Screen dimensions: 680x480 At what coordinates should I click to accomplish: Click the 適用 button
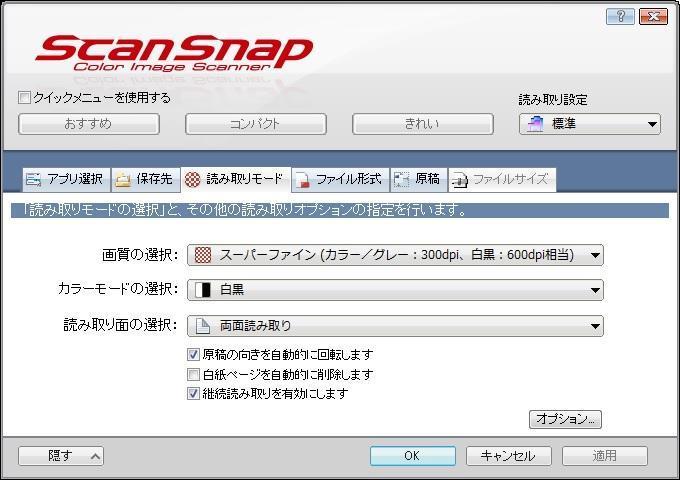coord(605,456)
